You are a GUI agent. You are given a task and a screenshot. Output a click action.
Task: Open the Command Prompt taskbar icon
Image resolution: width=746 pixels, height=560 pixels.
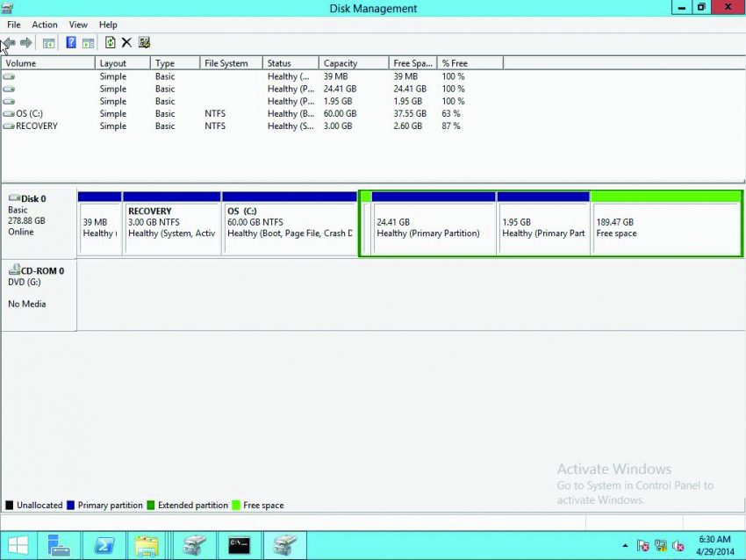click(240, 545)
